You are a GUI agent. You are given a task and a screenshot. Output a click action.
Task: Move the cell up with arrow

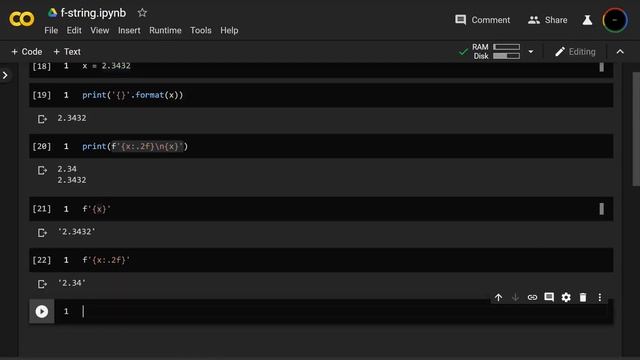(498, 298)
